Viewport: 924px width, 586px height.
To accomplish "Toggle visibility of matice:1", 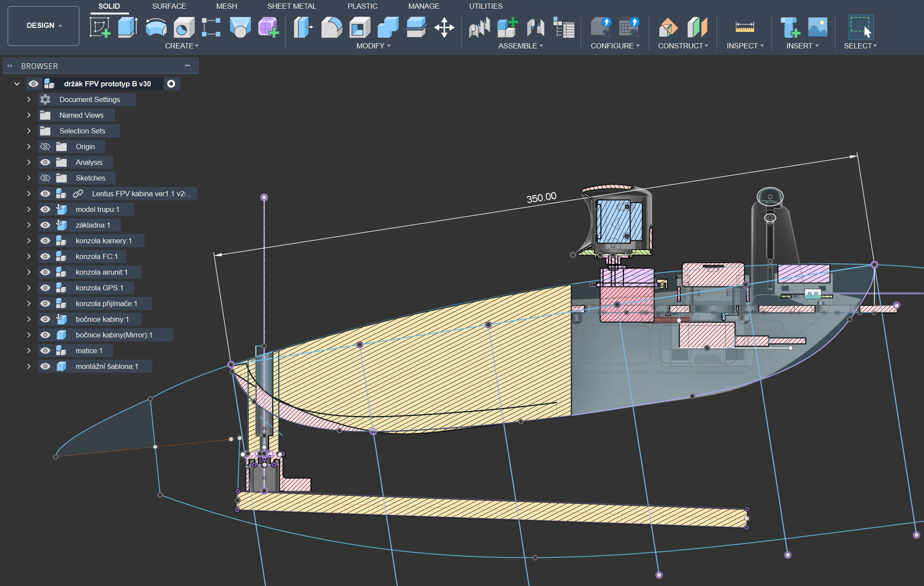I will click(45, 351).
